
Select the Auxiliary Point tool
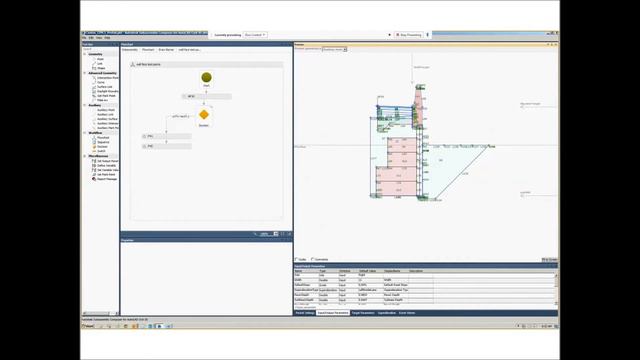105,110
